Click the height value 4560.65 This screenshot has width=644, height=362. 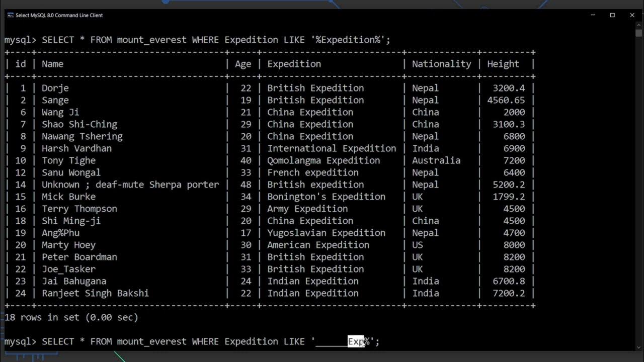(506, 100)
